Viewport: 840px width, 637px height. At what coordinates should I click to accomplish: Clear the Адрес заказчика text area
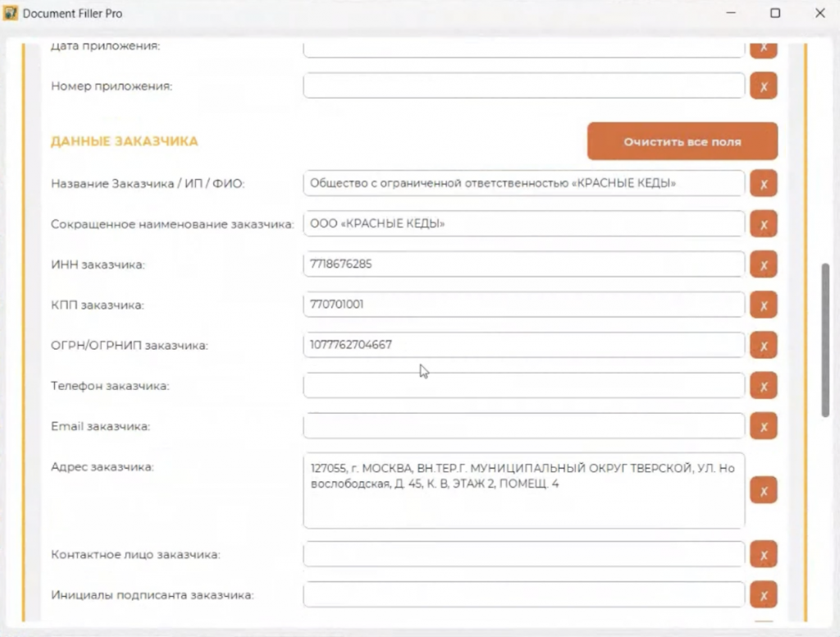[763, 490]
